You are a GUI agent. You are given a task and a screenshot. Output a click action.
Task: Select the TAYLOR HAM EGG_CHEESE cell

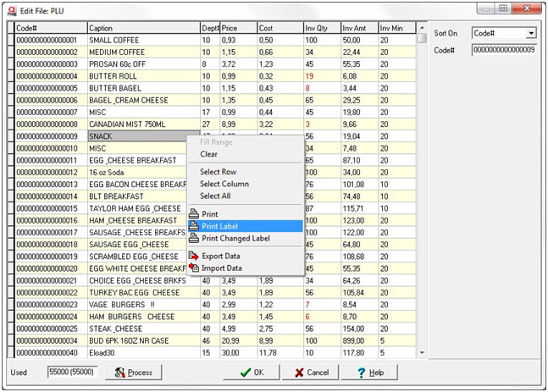point(137,208)
